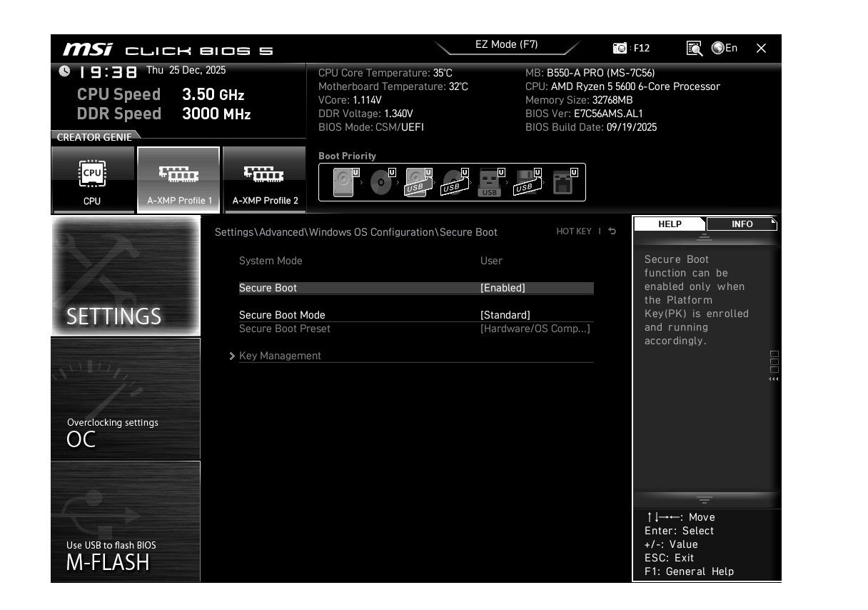
Task: Select the network boot device icon
Action: point(563,182)
